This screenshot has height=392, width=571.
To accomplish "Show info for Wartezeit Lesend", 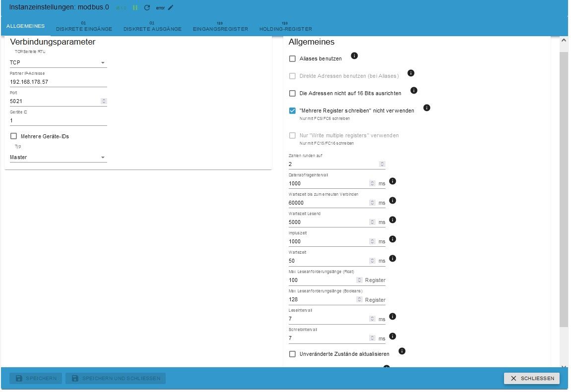I will coord(392,220).
